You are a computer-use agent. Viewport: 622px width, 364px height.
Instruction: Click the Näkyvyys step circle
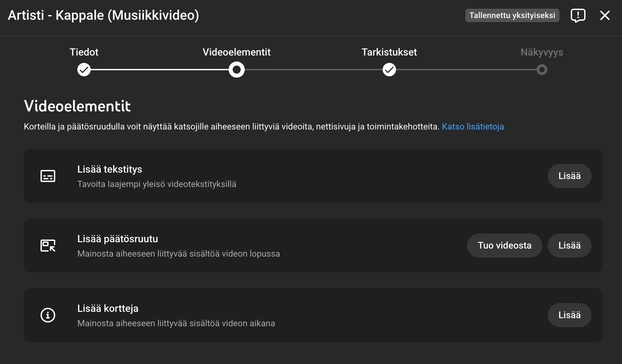coord(542,70)
